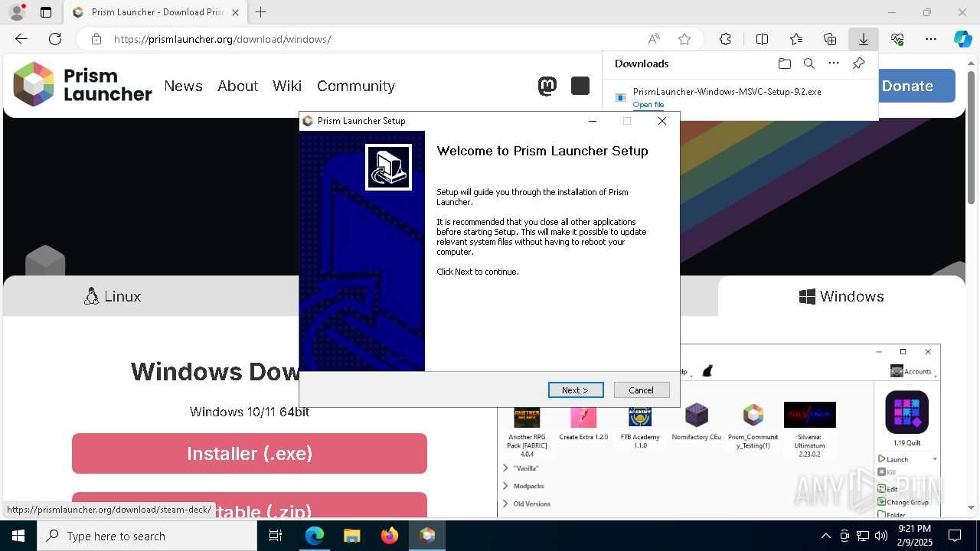Download the Installer (.exe)
The width and height of the screenshot is (980, 551).
coord(250,454)
